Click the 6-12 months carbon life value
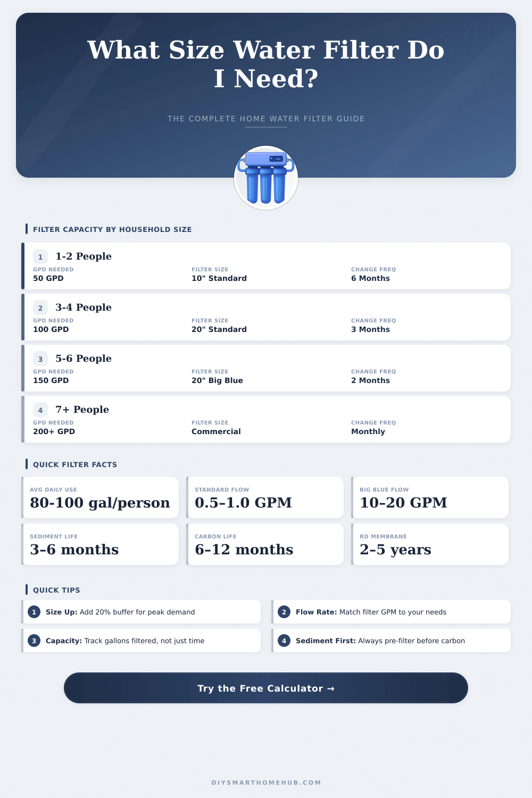The image size is (532, 798). pos(244,550)
